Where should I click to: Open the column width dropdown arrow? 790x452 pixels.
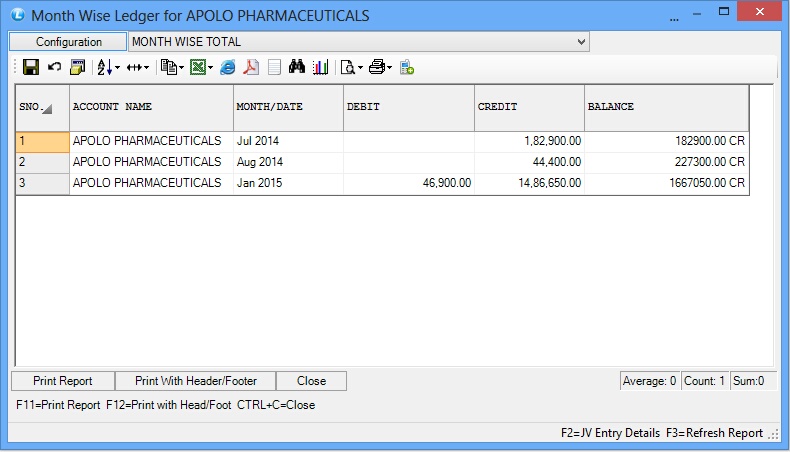(x=147, y=67)
